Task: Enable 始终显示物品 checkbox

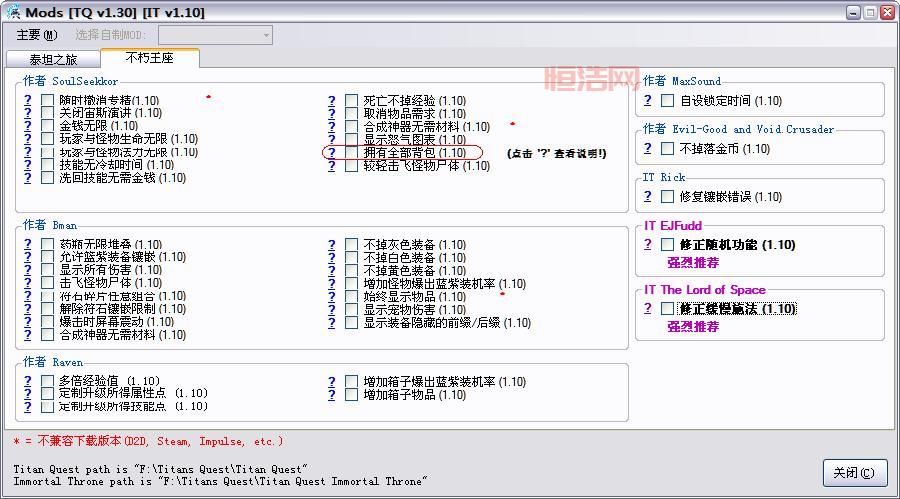Action: (351, 297)
